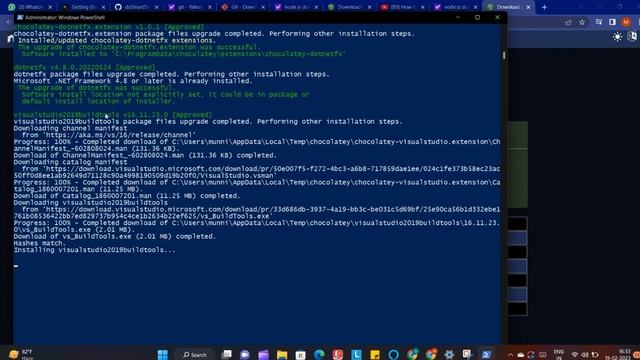Open the Cortana circle icon on taskbar

(393, 354)
